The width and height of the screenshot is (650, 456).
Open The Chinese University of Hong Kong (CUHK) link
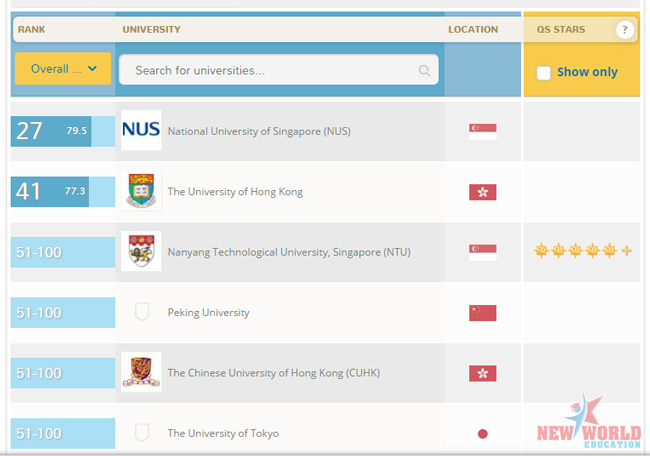tap(274, 373)
